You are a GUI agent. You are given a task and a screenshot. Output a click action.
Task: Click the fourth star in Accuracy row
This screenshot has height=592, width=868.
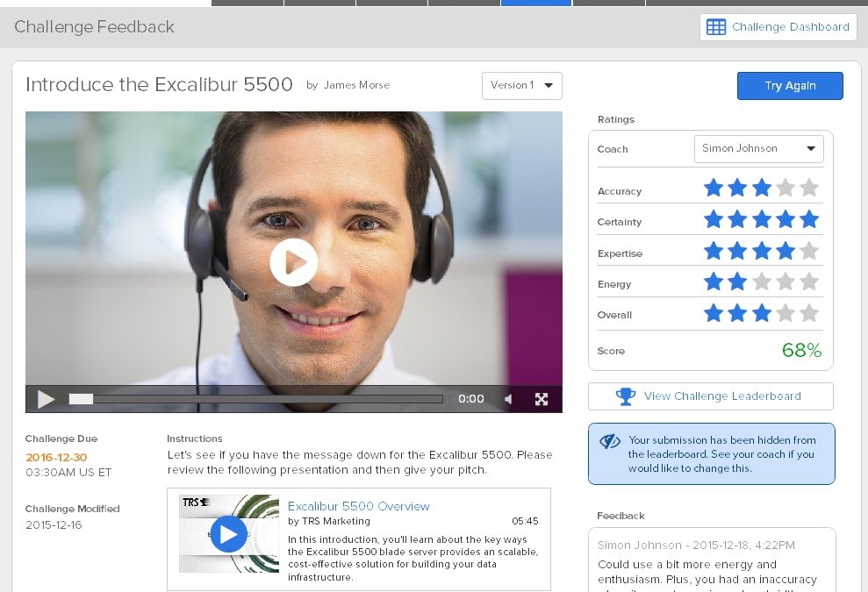tap(785, 188)
